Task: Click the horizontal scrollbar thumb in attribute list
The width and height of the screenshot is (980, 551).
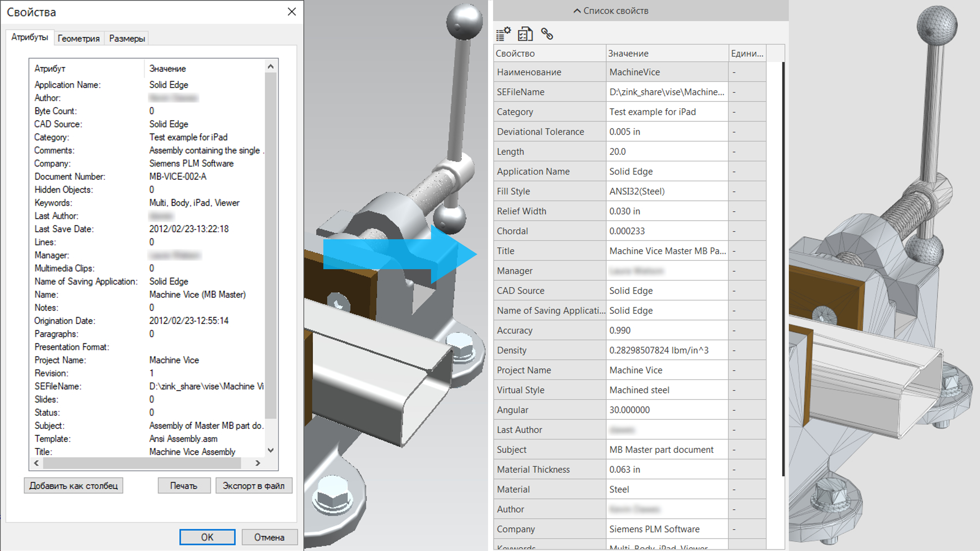Action: pyautogui.click(x=142, y=463)
